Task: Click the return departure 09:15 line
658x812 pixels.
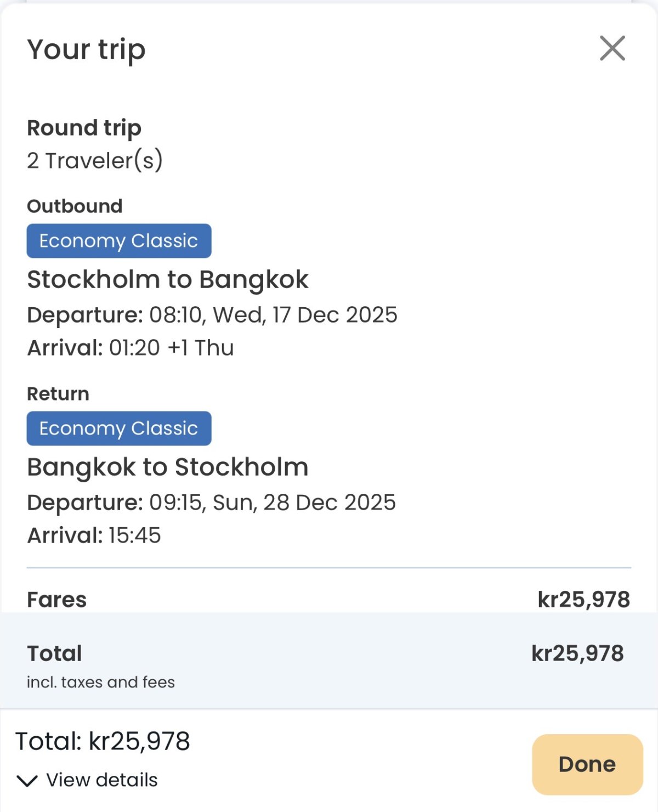Action: click(211, 503)
